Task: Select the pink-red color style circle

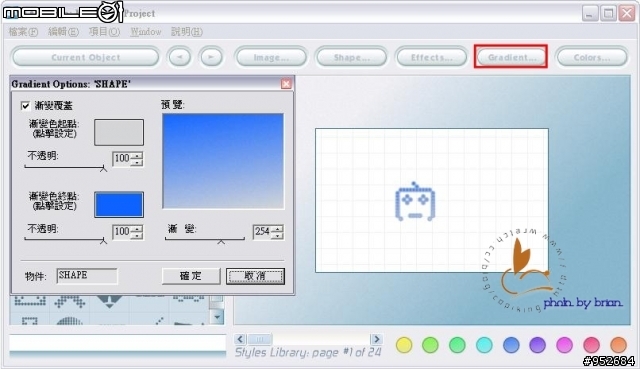Action: pyautogui.click(x=591, y=345)
